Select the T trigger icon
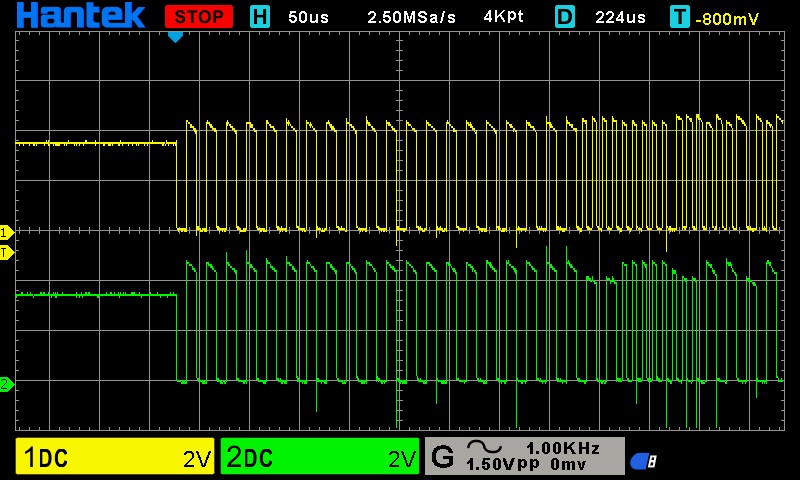 [x=680, y=17]
